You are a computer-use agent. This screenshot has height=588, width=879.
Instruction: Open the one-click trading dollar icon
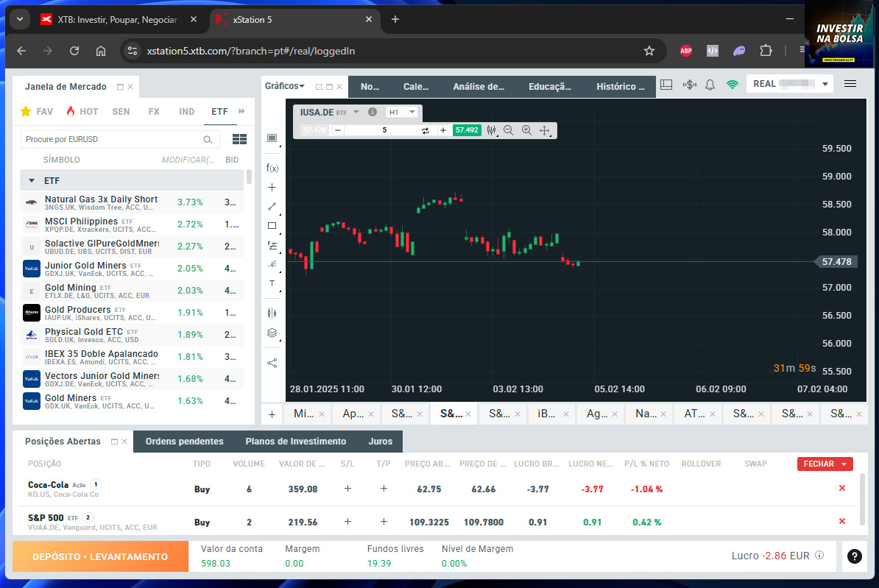coord(690,84)
